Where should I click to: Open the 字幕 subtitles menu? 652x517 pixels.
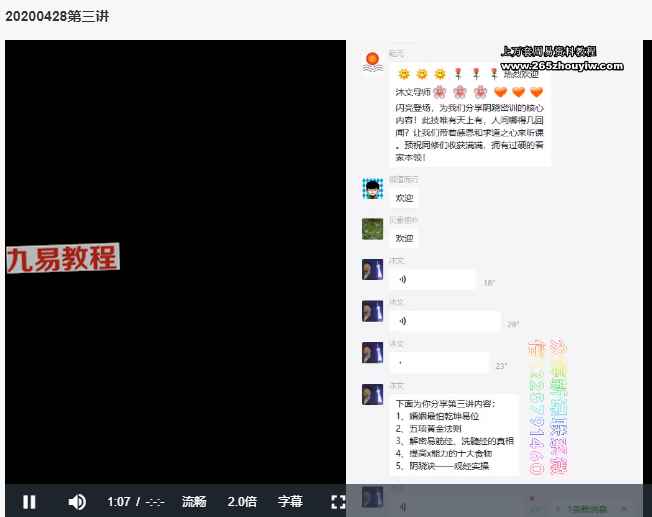coord(290,501)
